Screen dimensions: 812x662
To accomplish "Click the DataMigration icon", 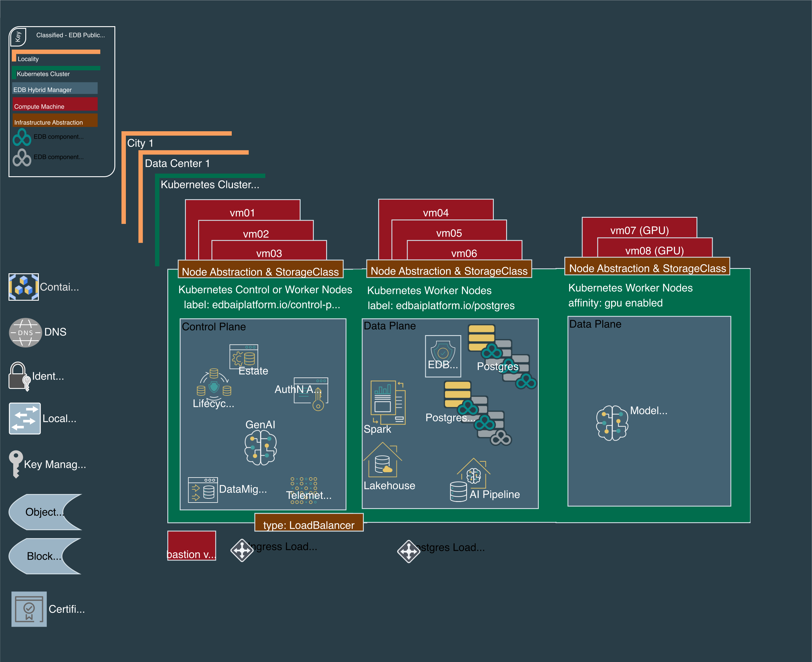I will point(203,490).
